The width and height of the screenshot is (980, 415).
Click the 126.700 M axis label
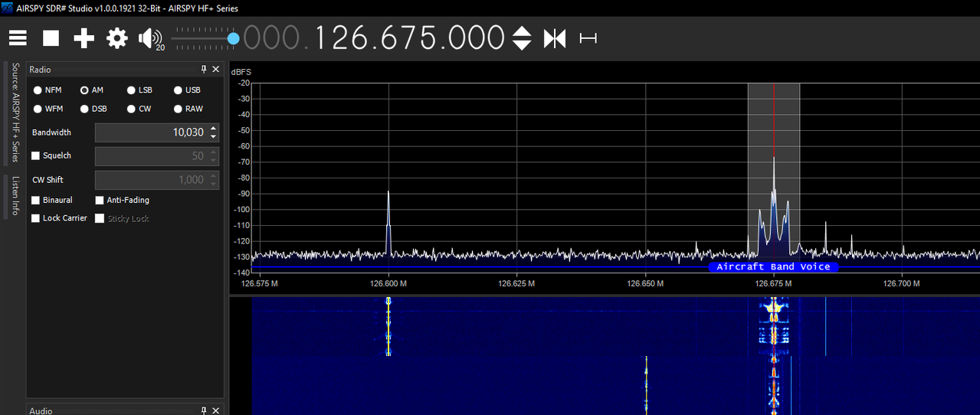[x=902, y=283]
